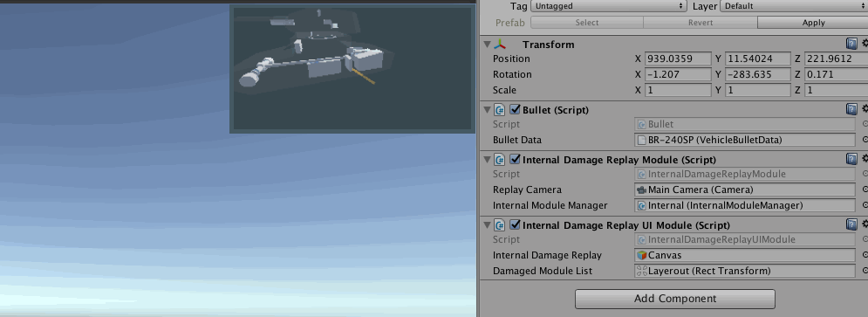Open help for Transform component
Image resolution: width=868 pixels, height=317 pixels.
(x=851, y=44)
